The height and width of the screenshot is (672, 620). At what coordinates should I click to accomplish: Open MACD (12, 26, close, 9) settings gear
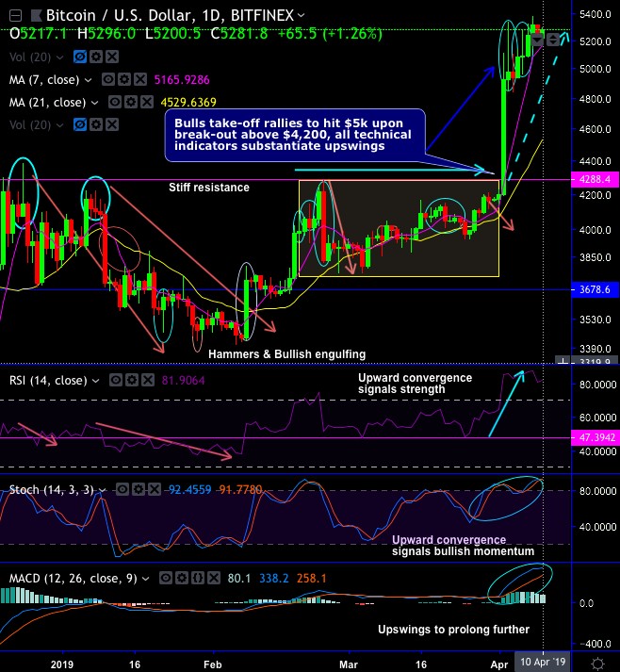coord(182,578)
